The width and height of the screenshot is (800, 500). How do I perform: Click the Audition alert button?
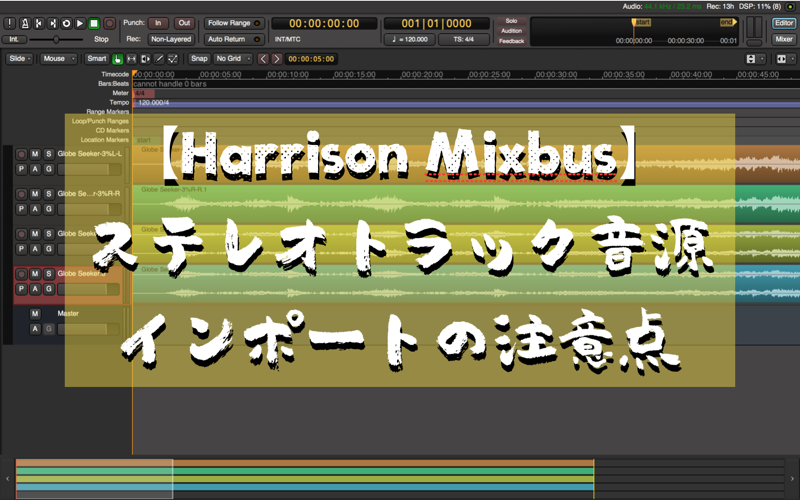(511, 31)
